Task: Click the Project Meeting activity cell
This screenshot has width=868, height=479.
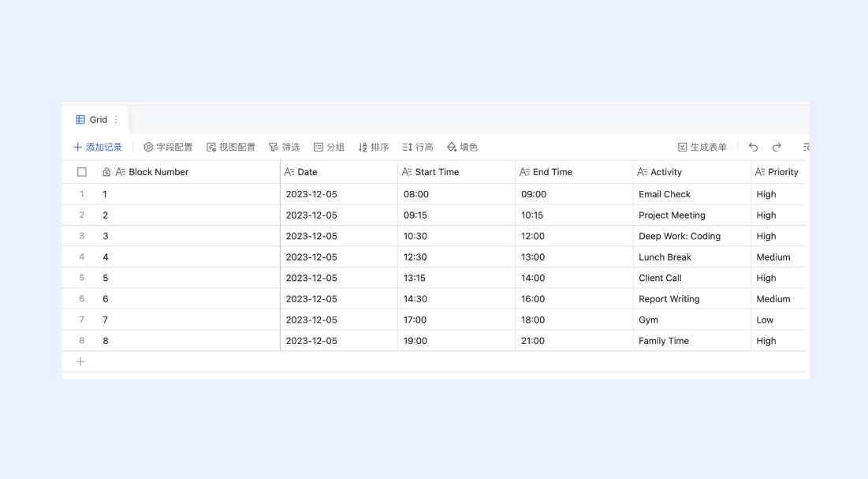Action: (692, 215)
